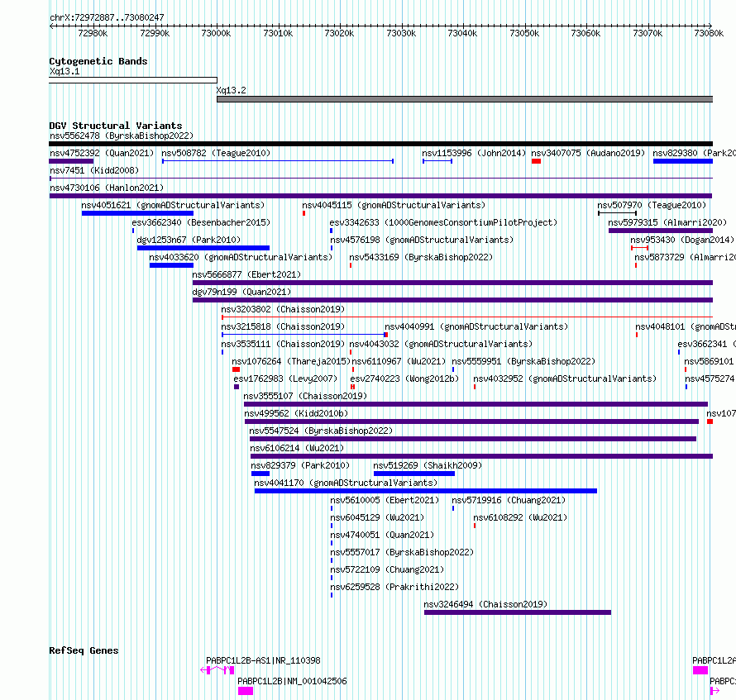Viewport: 736px width, 700px height.
Task: Click nsv6259528 (Prakrithi2022) label
Action: pos(394,588)
